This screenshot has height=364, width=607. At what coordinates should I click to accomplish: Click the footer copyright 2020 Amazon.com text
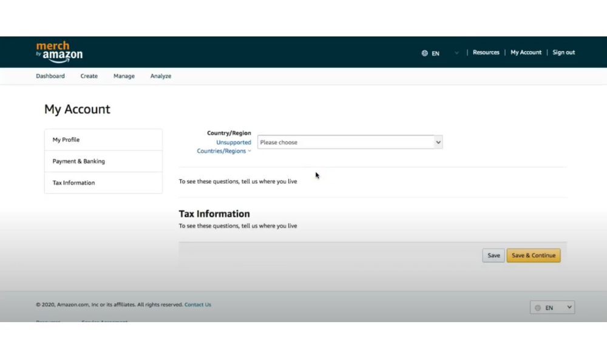[x=109, y=305]
